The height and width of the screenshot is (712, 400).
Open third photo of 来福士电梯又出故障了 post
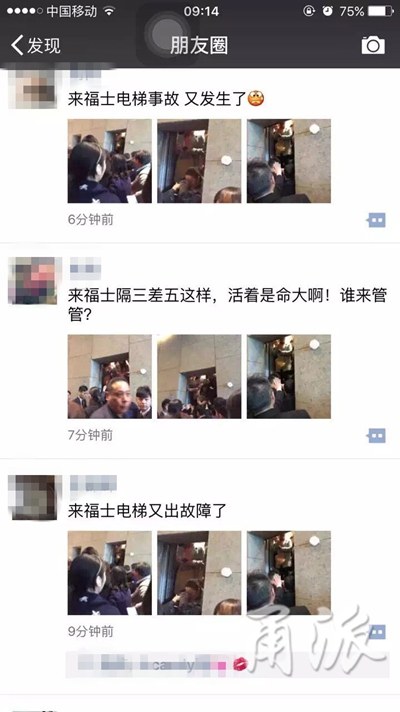pos(289,573)
